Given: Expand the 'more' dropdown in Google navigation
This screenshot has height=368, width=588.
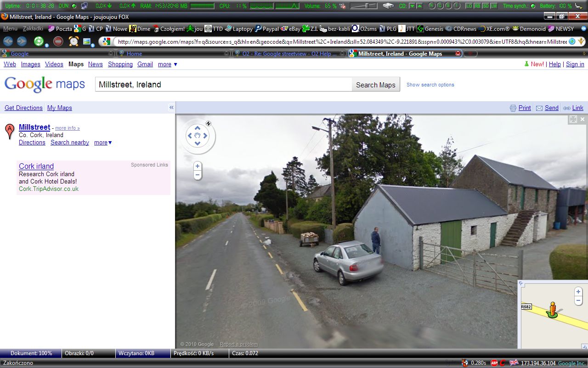Looking at the screenshot, I should click(168, 64).
